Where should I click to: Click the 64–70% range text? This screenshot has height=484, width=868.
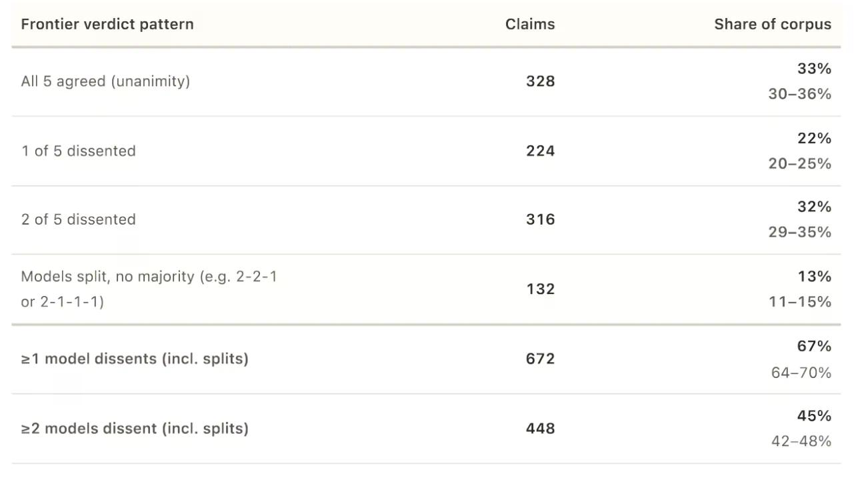[801, 373]
